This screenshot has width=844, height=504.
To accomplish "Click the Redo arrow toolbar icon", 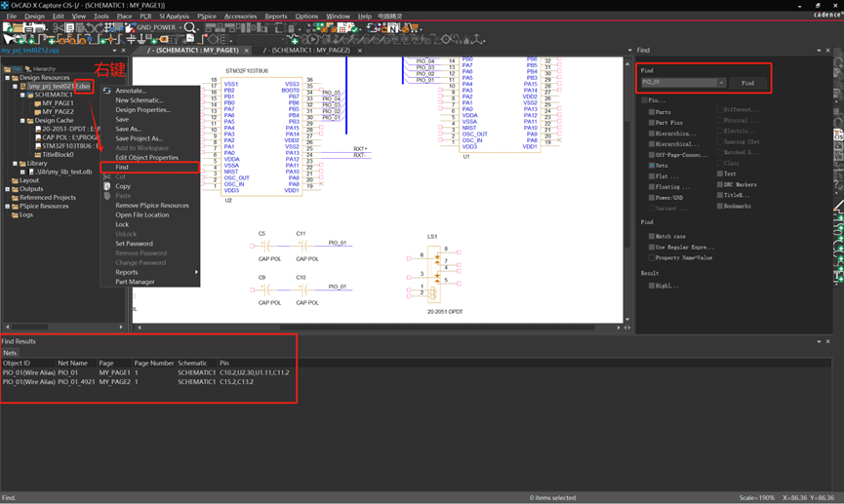I will [100, 27].
